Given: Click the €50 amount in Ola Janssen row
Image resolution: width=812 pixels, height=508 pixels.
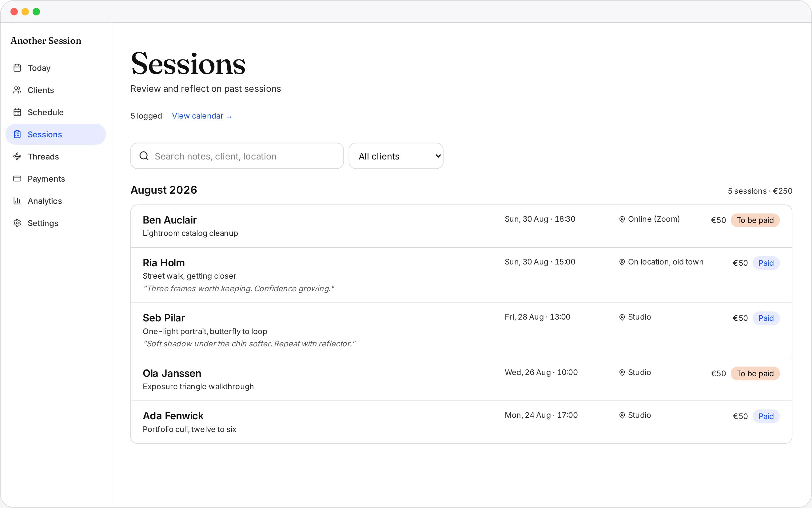Looking at the screenshot, I should [x=718, y=373].
